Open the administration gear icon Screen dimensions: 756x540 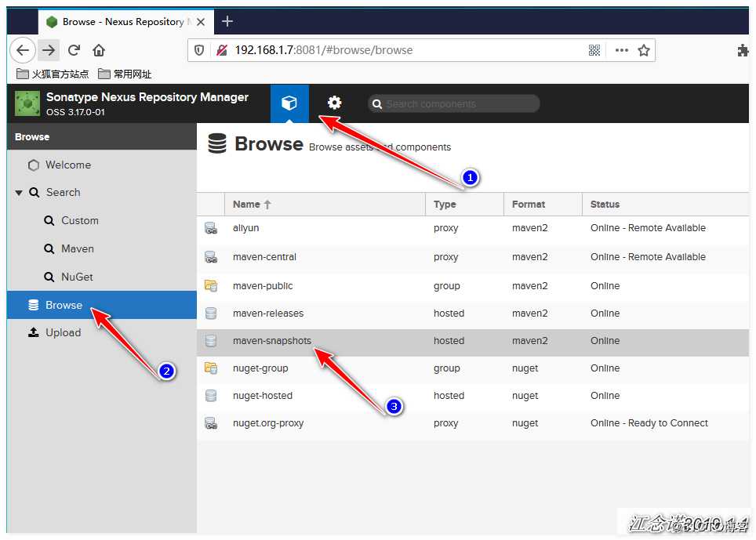point(334,103)
